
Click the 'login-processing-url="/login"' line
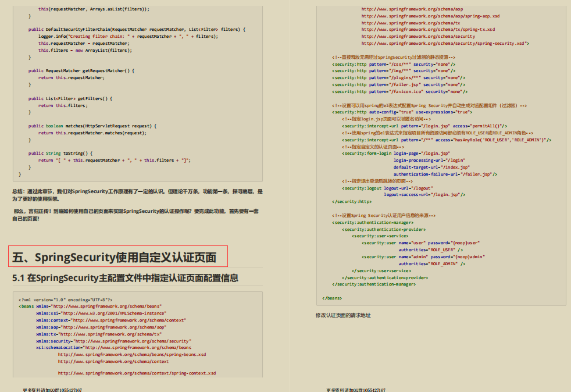429,161
